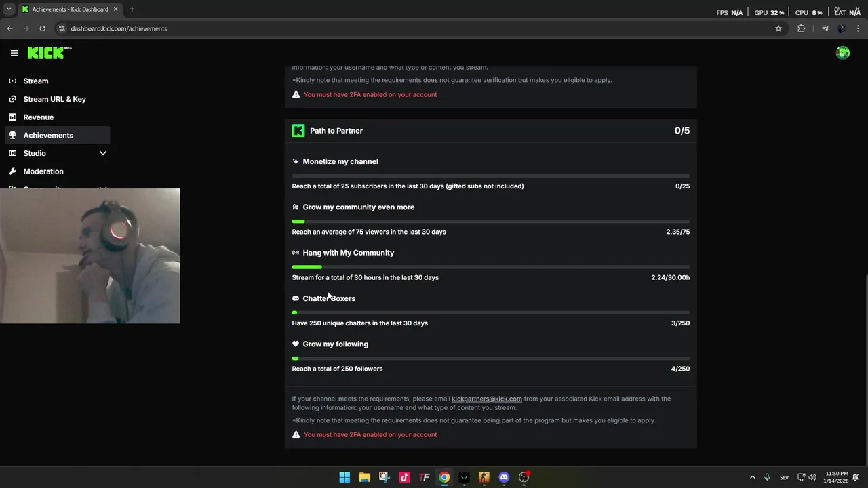The height and width of the screenshot is (488, 868).
Task: Click the 0/25 subscribers value
Action: point(683,186)
